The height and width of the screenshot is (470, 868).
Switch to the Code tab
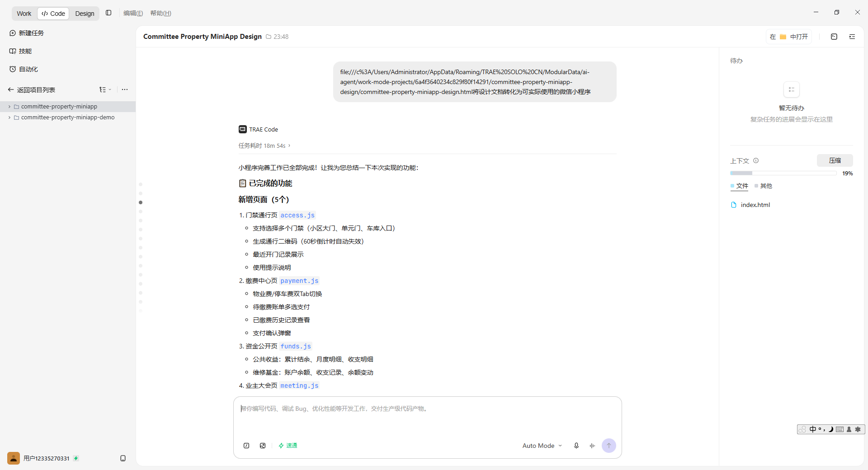coord(53,14)
